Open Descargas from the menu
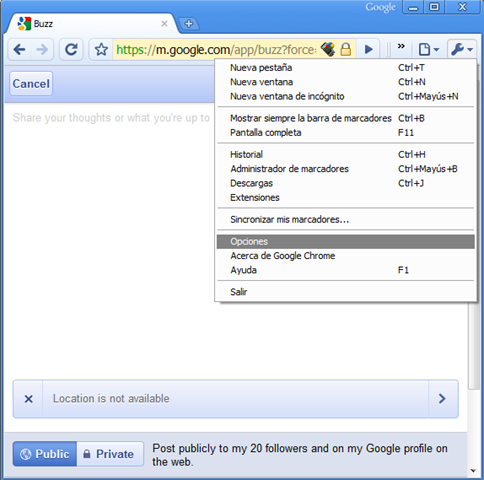 tap(346, 183)
